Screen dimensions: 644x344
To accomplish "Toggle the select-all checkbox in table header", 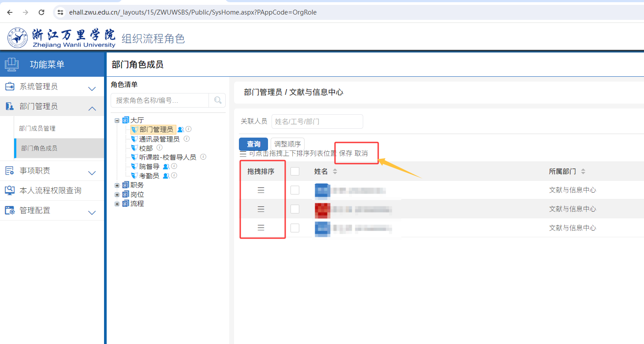I will coord(295,172).
